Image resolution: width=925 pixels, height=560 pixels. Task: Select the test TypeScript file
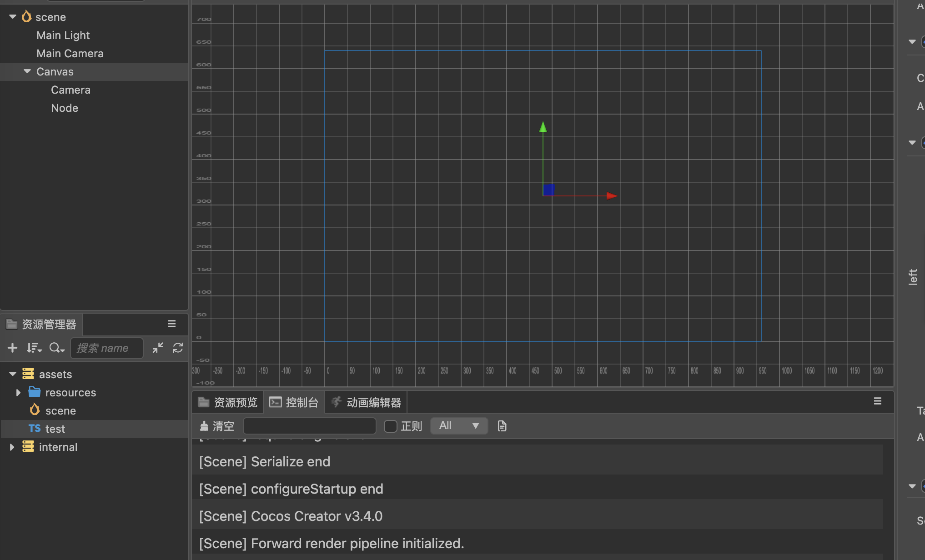click(x=55, y=429)
